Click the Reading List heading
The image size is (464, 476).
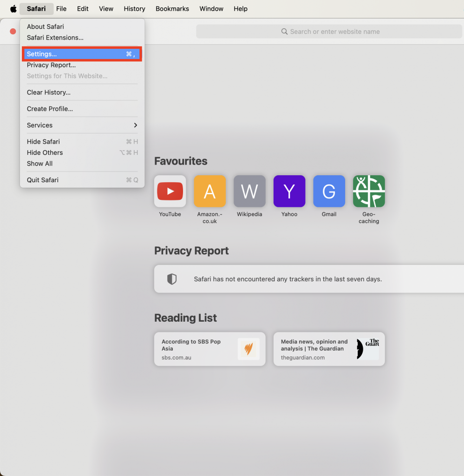point(185,318)
